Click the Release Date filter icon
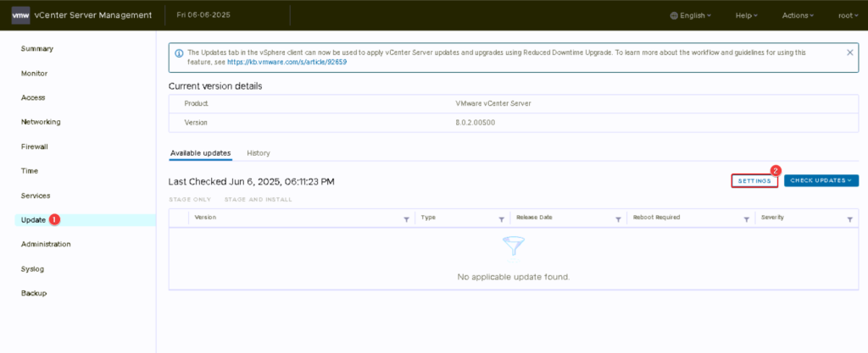The image size is (868, 353). click(x=615, y=218)
